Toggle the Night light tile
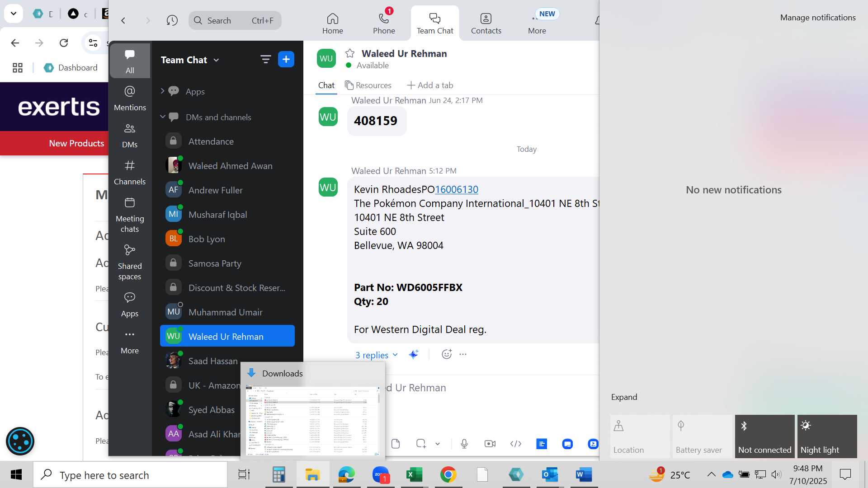 (827, 436)
